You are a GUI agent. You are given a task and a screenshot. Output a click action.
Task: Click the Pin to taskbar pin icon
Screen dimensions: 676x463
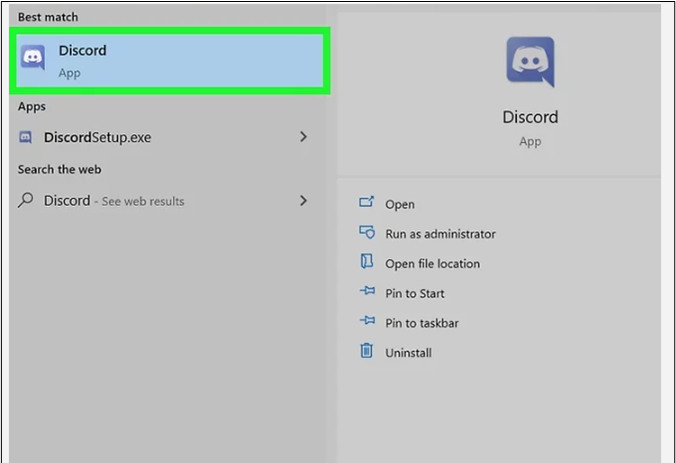point(367,320)
